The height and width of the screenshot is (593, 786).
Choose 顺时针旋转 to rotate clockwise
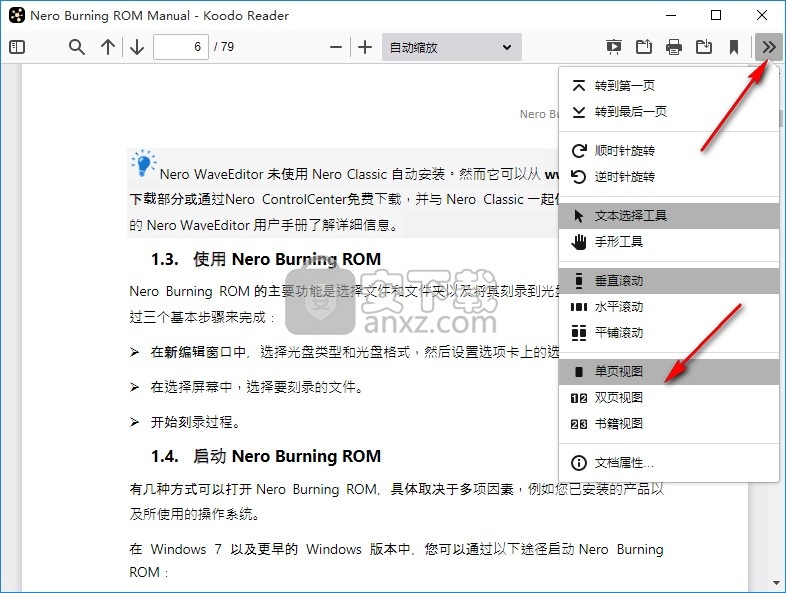[669, 150]
